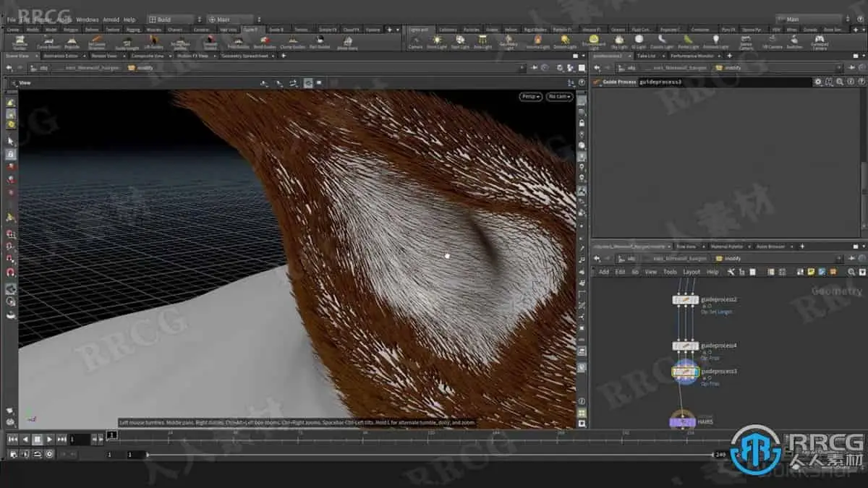Open the Layout menu in network editor
This screenshot has width=868, height=488.
692,272
